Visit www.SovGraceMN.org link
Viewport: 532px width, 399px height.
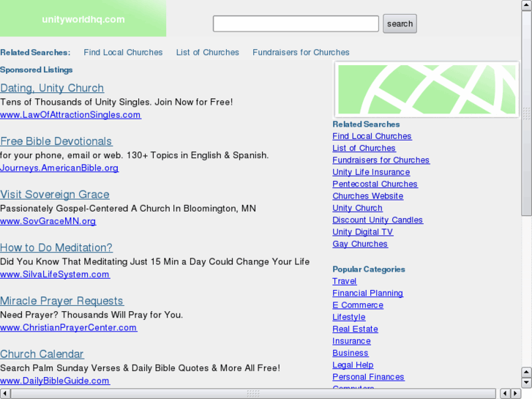48,221
